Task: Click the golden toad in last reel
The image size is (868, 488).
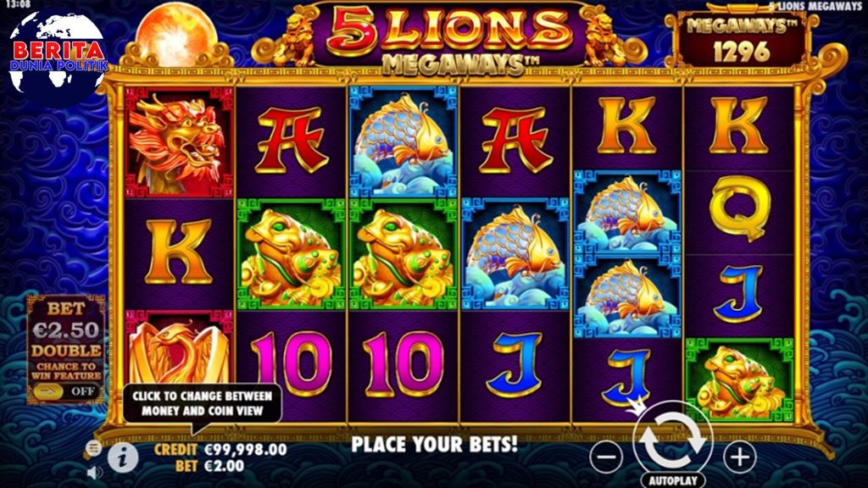Action: coord(739,379)
